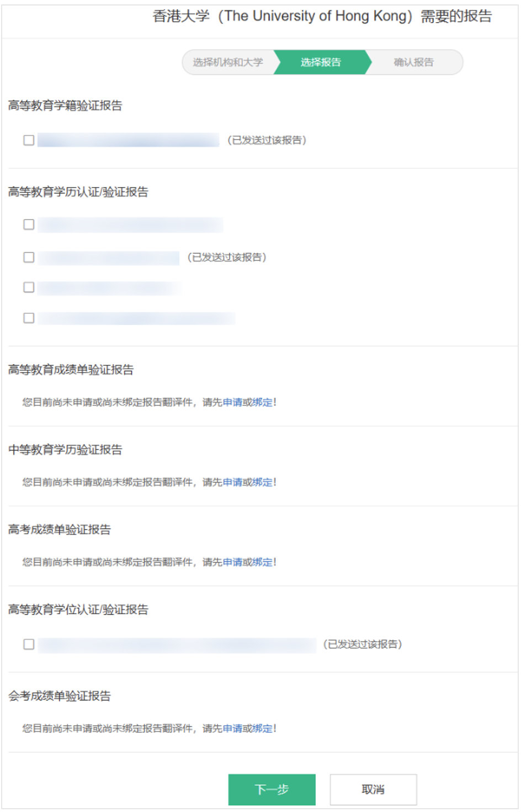Enable fourth checkbox under 高等教育学历认证/验证报告
Screen dimensions: 521x812
click(29, 318)
